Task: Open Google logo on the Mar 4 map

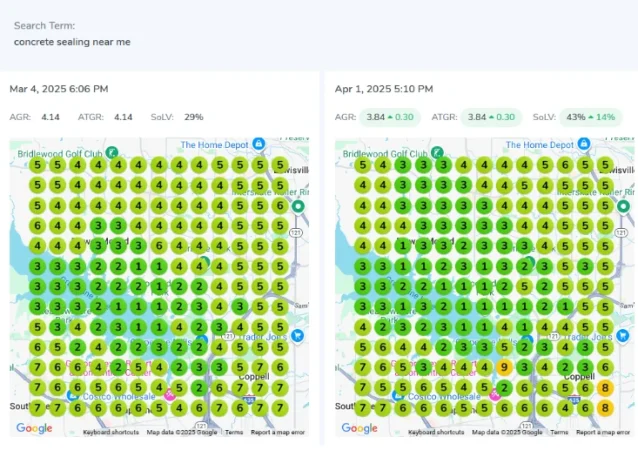Action: 34,428
